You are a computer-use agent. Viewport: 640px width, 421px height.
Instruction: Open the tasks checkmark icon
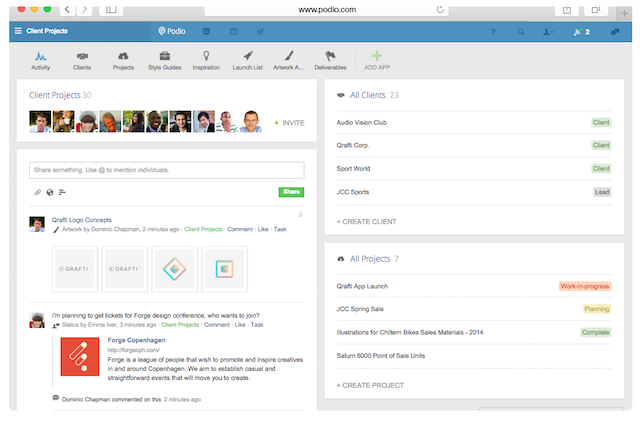click(260, 31)
